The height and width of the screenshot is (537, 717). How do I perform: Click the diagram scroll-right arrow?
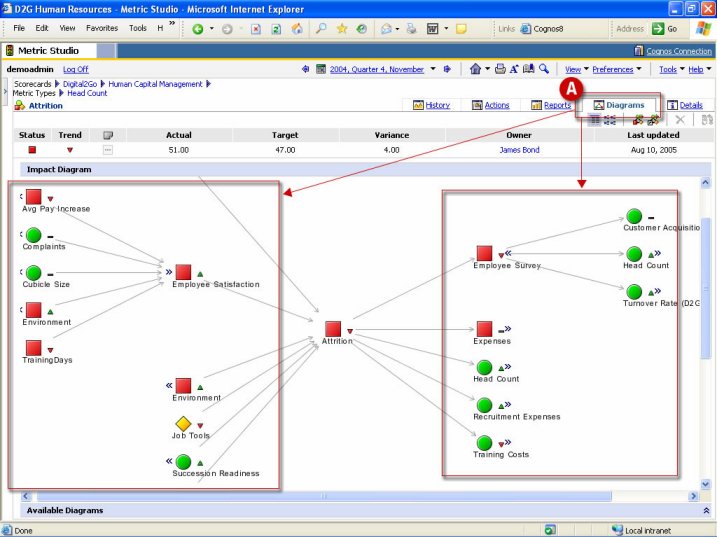693,496
